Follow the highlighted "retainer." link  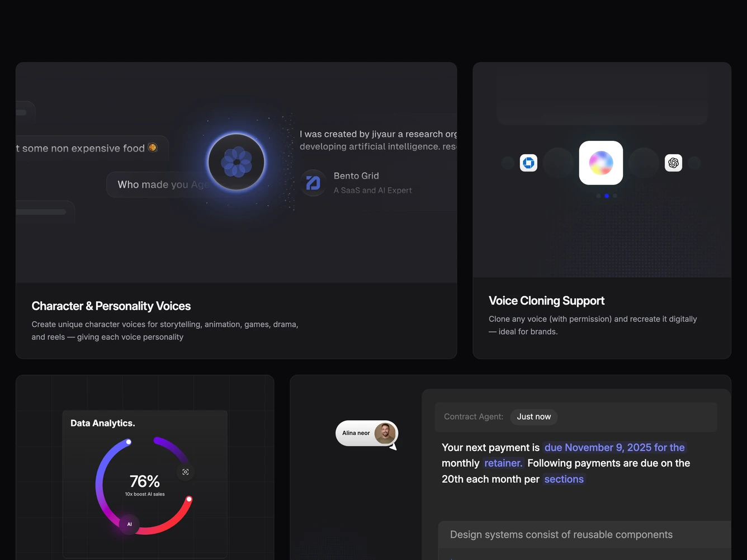click(x=503, y=463)
